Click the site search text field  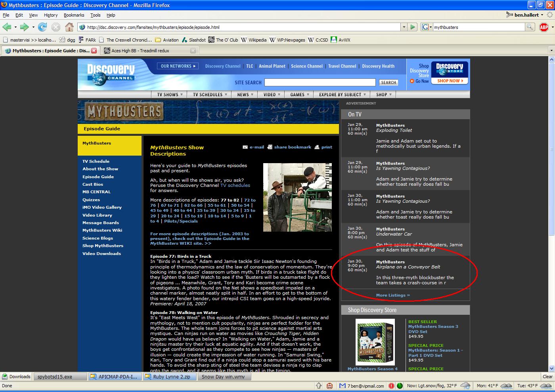[x=320, y=82]
